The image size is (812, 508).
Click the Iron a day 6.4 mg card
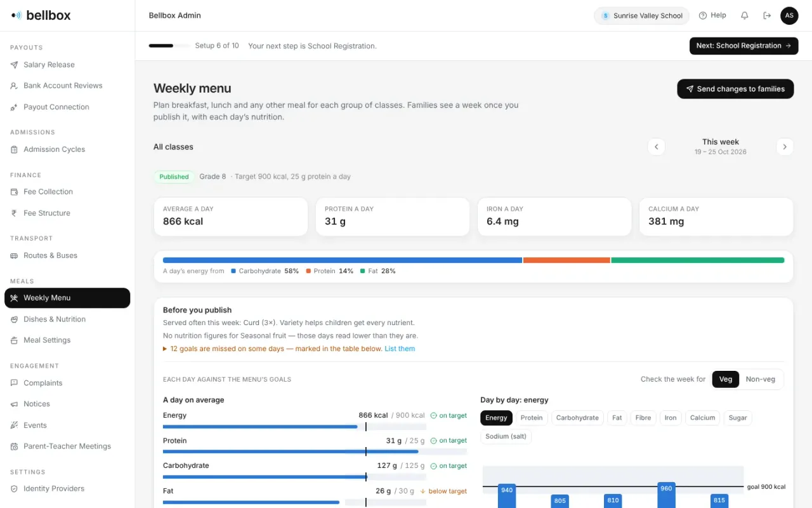(x=554, y=217)
